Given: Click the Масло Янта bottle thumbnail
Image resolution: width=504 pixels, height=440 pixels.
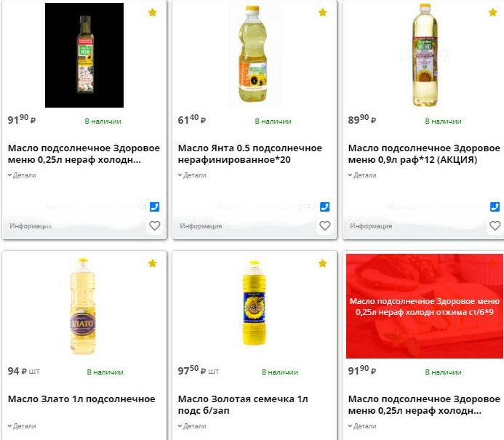Looking at the screenshot, I should 254,55.
